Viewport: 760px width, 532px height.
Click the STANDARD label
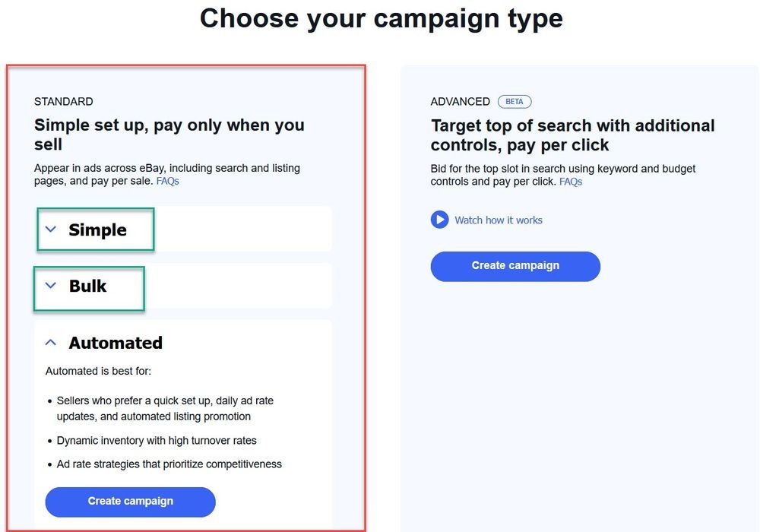[x=64, y=102]
